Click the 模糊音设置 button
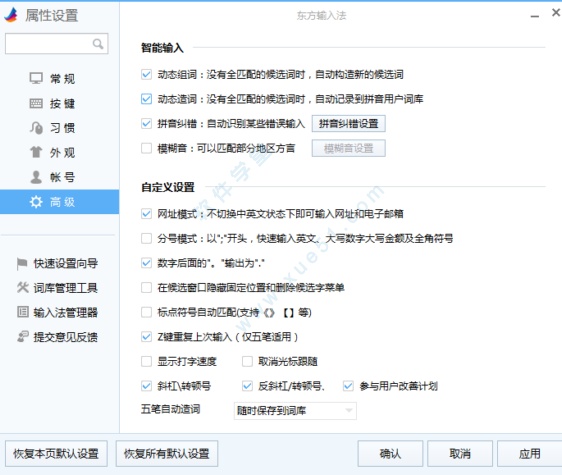This screenshot has height=475, width=562. [x=349, y=148]
